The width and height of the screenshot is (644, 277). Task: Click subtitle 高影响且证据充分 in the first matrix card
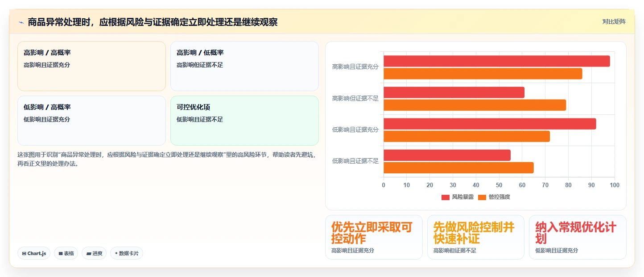[x=47, y=65]
